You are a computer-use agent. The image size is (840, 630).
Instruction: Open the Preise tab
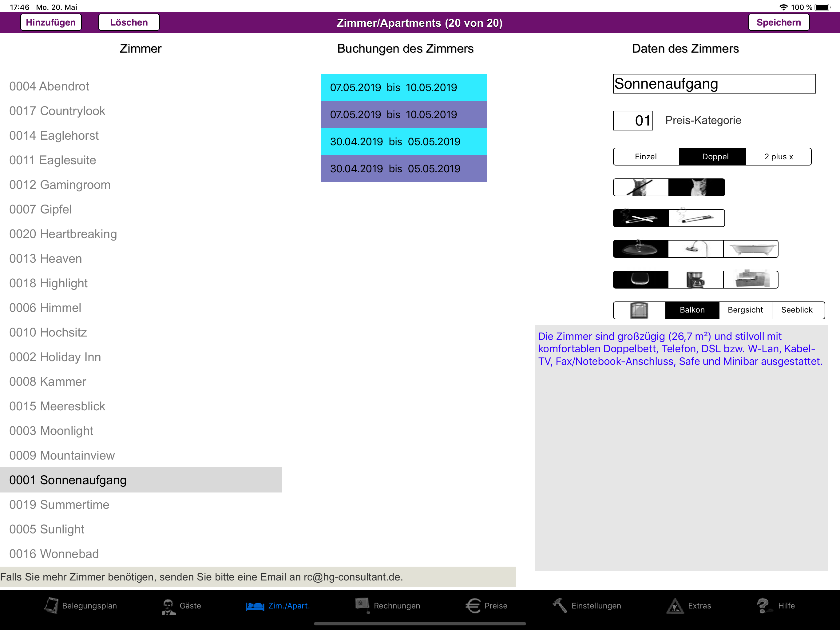[486, 606]
